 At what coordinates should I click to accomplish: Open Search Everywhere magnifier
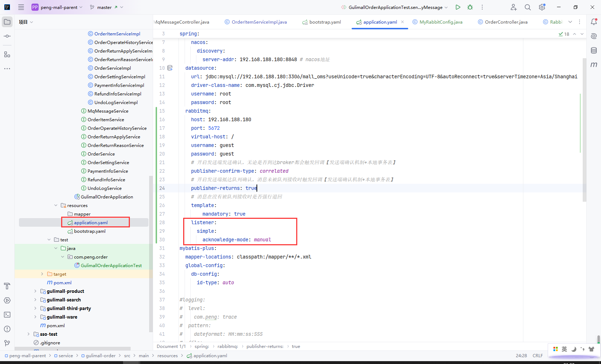pyautogui.click(x=528, y=7)
